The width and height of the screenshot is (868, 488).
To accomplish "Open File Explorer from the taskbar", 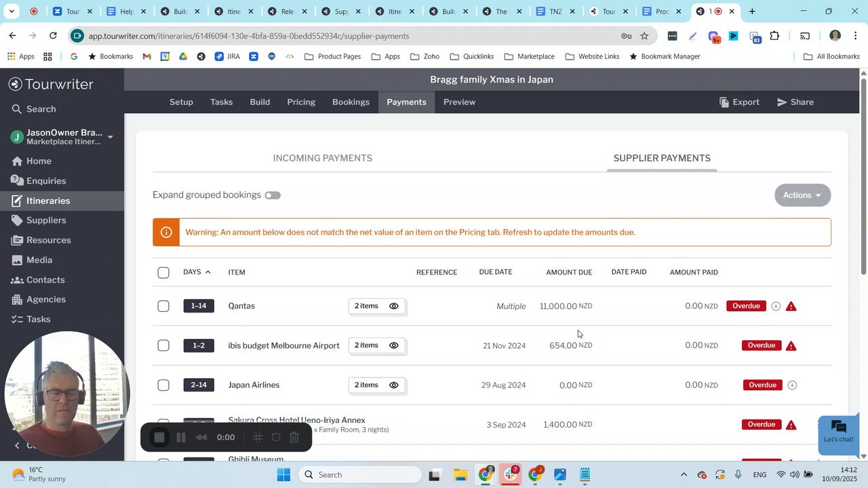I will tap(460, 474).
